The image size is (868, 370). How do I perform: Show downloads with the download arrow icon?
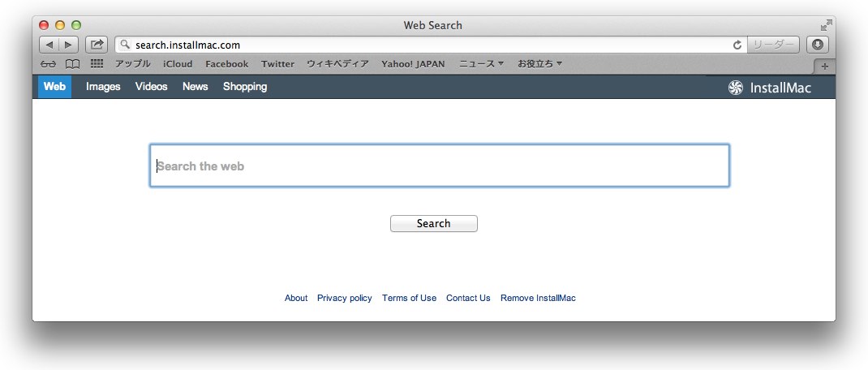817,45
